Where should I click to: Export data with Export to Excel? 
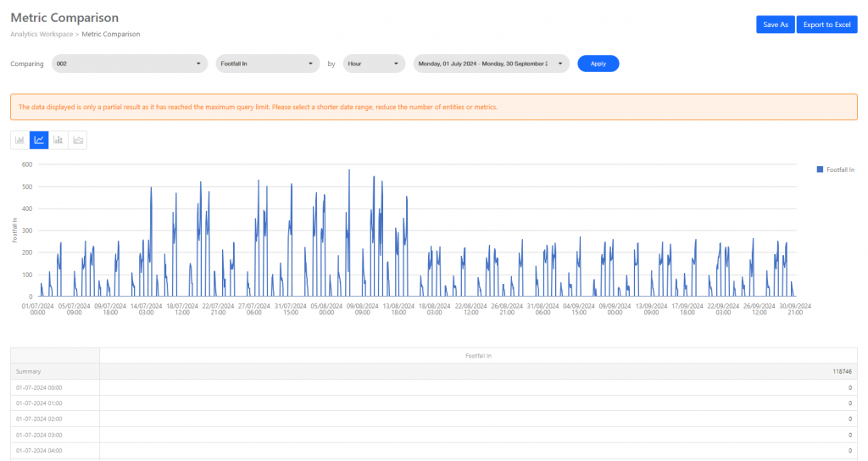point(826,25)
